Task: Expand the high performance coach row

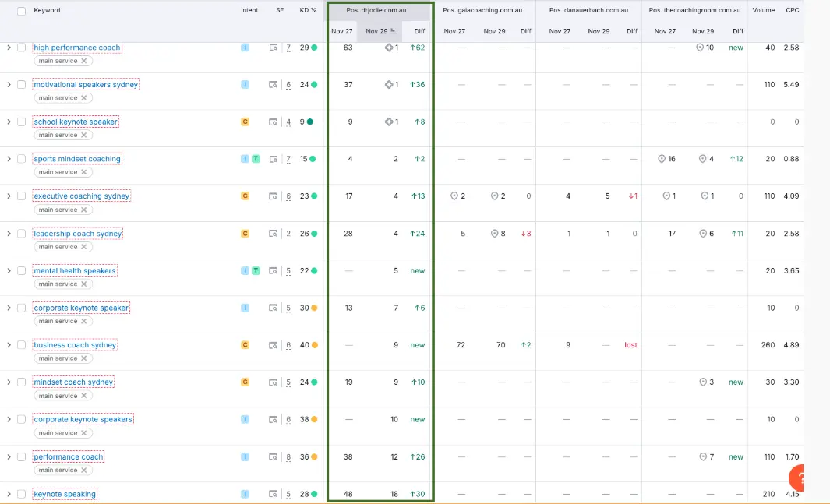Action: (x=9, y=48)
